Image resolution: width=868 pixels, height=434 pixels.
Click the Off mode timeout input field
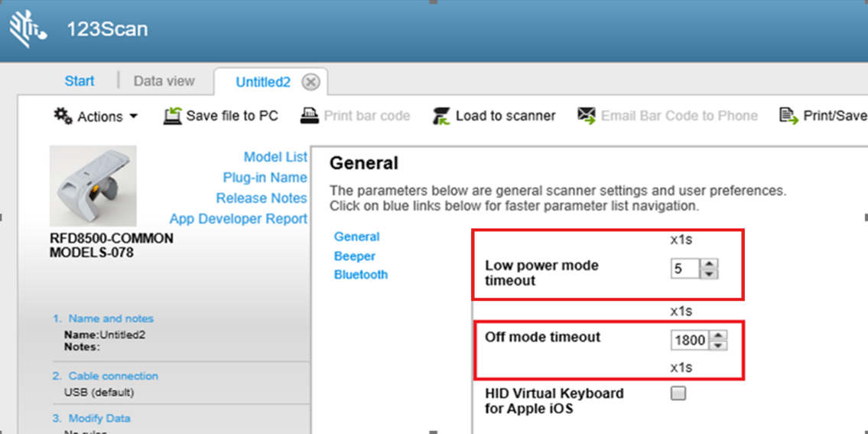click(690, 340)
